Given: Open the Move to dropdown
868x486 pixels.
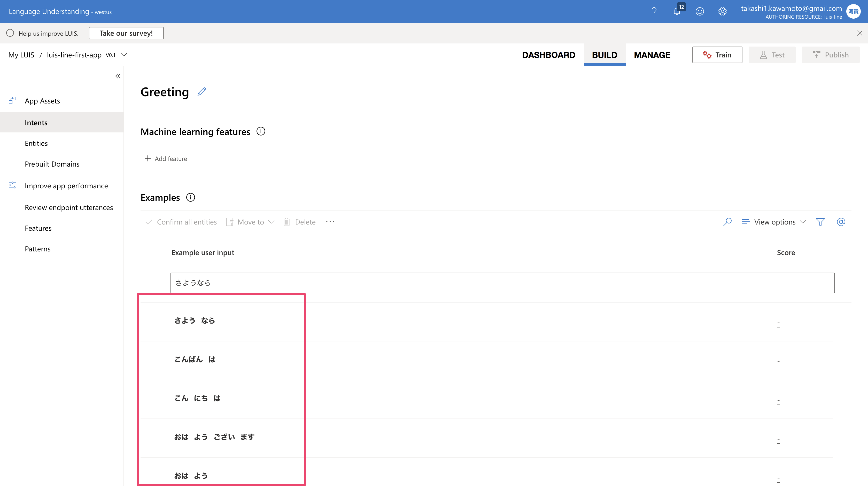Looking at the screenshot, I should [251, 222].
